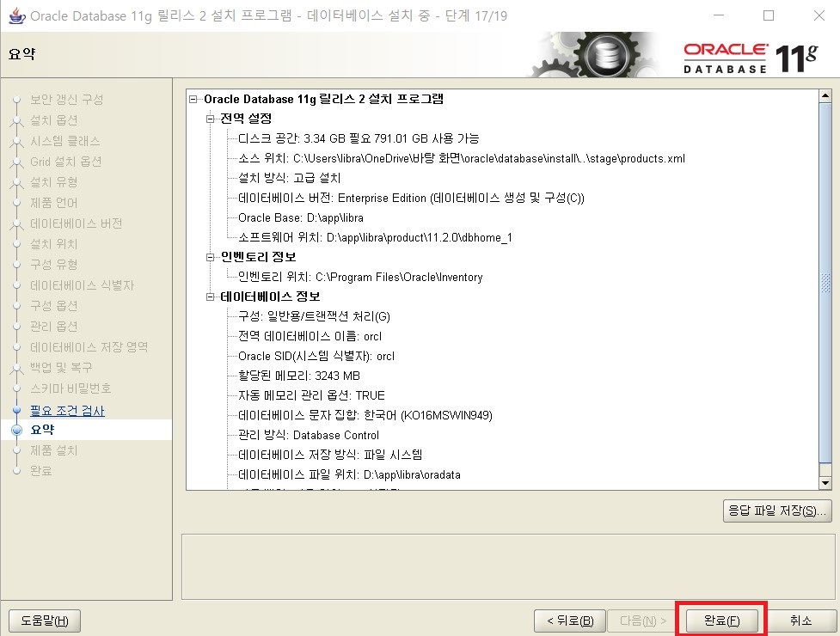This screenshot has width=840, height=636.
Task: Click the 전역 데이터베이스 이름: orcl row
Action: click(310, 337)
